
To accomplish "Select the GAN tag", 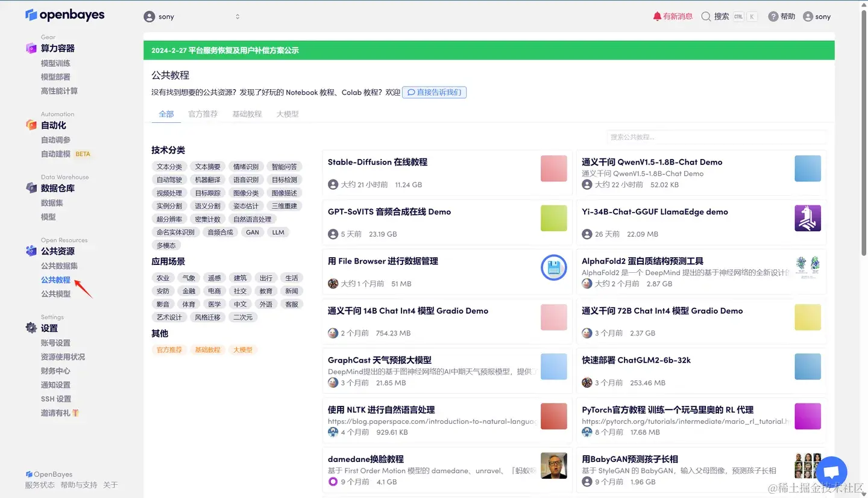I will (253, 232).
